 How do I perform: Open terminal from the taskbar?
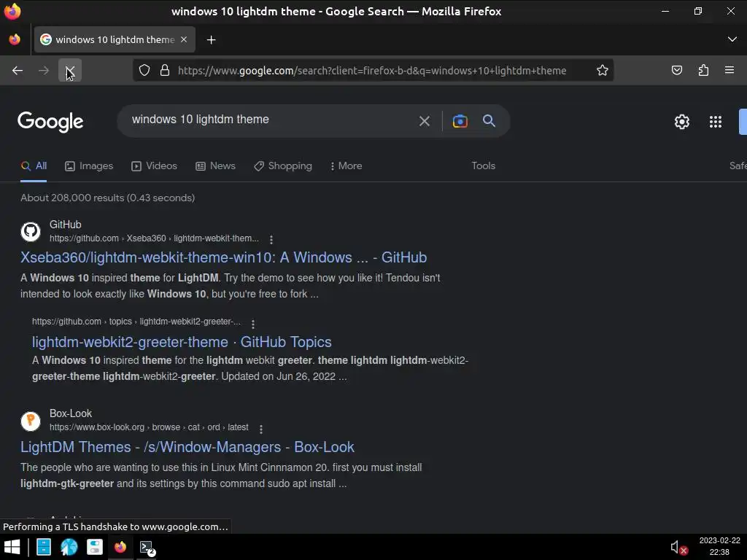click(x=146, y=547)
